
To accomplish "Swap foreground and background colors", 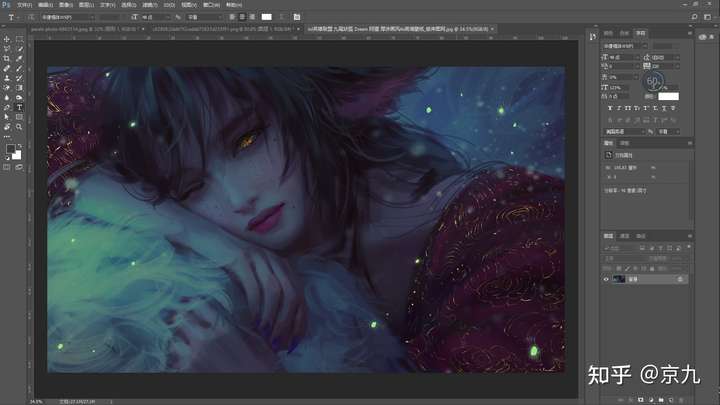I will [x=19, y=146].
